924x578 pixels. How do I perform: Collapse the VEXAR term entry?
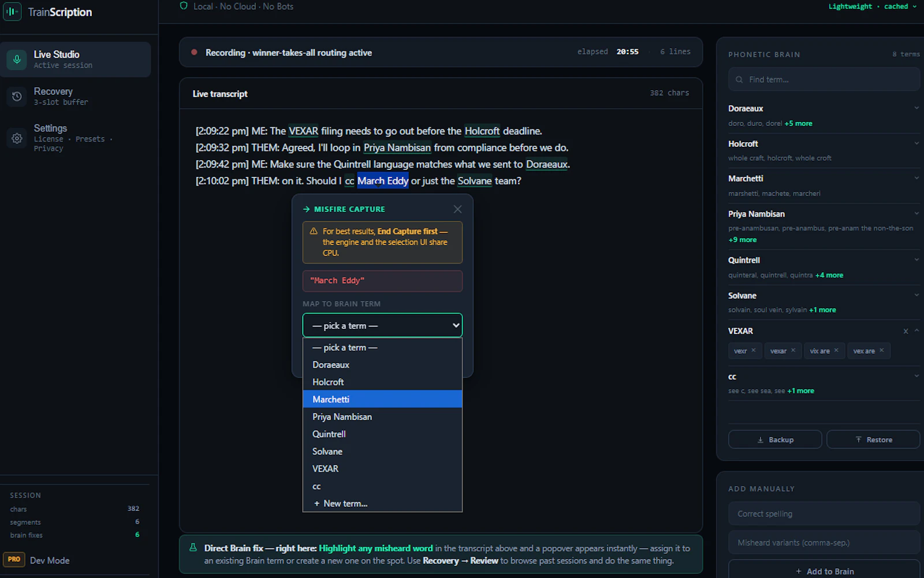916,331
